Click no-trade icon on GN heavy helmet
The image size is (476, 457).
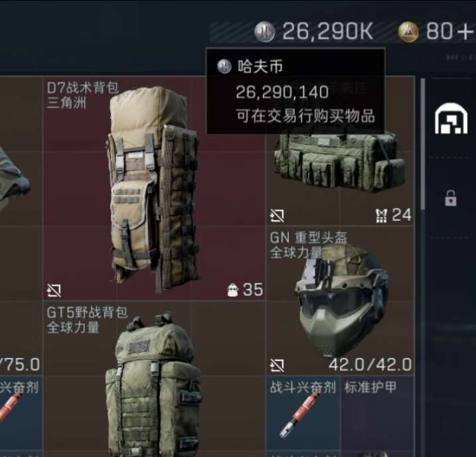click(277, 365)
